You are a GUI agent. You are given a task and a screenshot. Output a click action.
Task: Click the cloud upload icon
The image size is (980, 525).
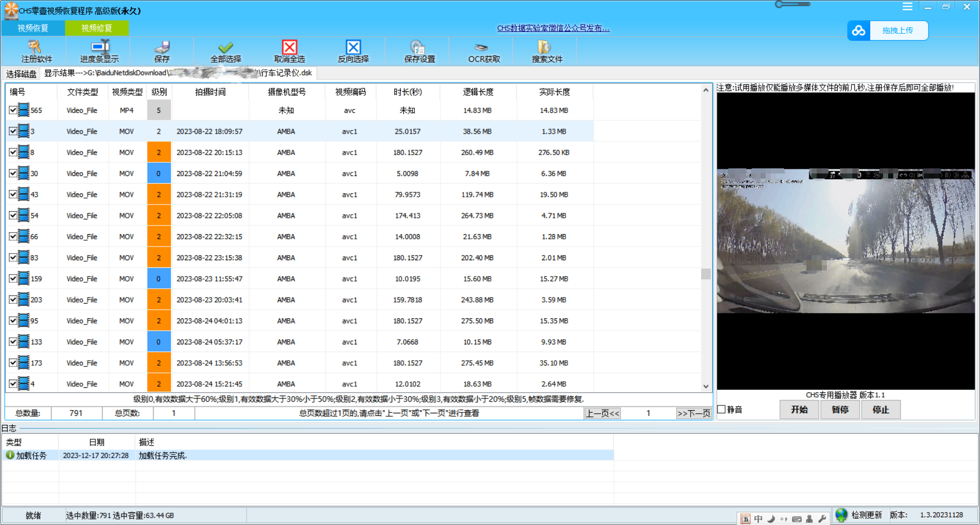pos(859,31)
